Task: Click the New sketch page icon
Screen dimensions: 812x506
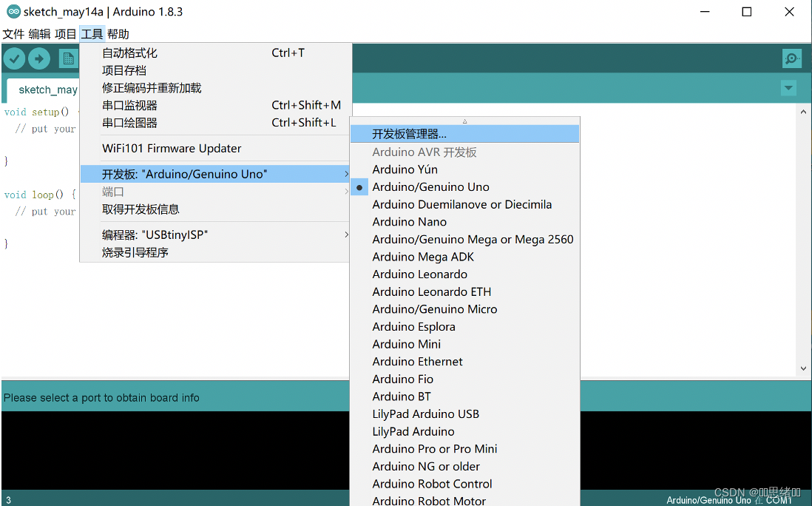Action: tap(68, 58)
